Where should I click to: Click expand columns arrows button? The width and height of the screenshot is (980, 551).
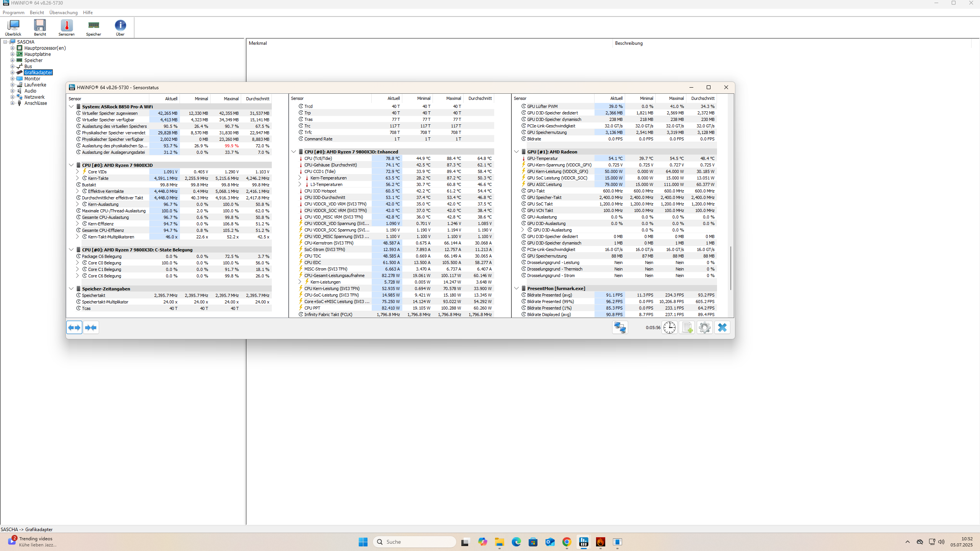(x=74, y=328)
